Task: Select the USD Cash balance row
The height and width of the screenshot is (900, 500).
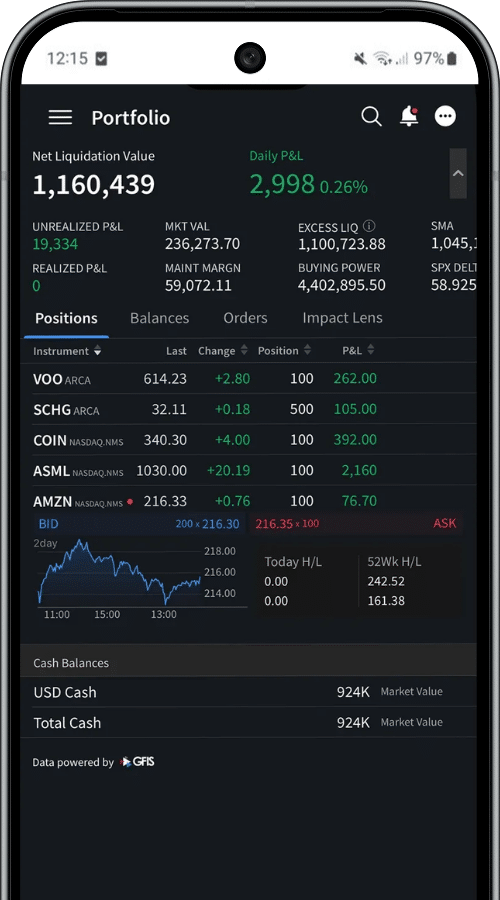Action: point(249,692)
